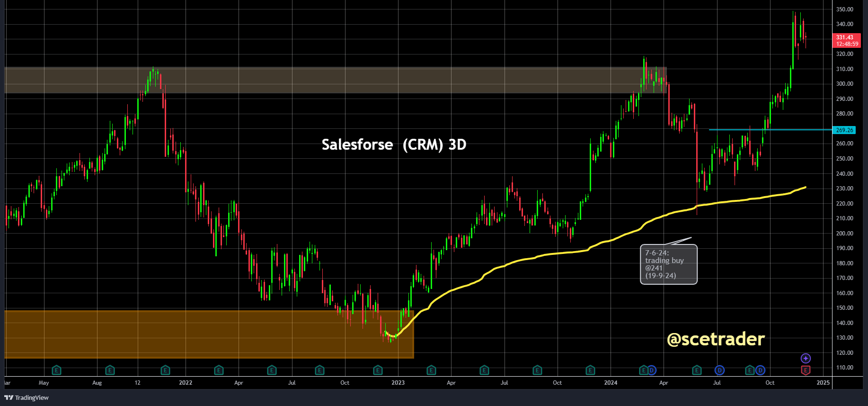The image size is (868, 406).
Task: Click the 2023 label on time axis
Action: tap(398, 383)
